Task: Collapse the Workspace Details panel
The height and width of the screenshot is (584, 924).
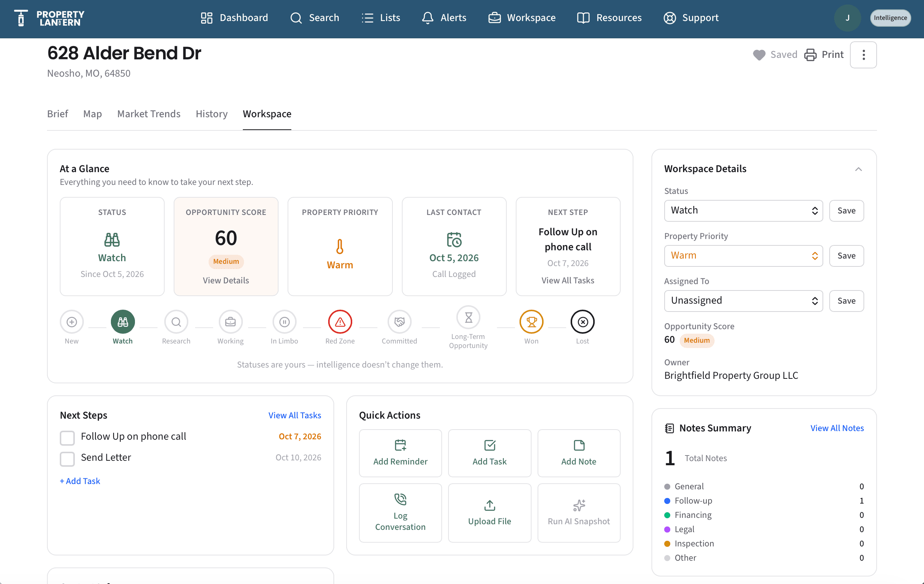Action: (x=858, y=169)
